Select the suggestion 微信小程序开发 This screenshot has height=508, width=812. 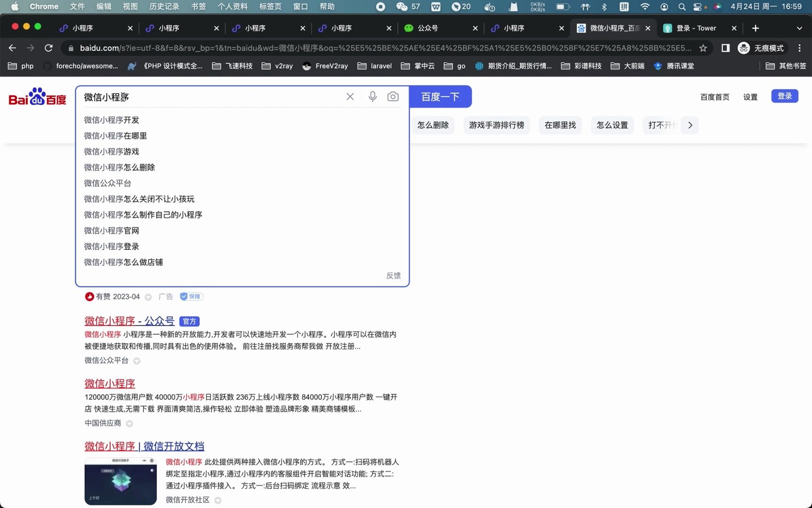[x=111, y=120]
